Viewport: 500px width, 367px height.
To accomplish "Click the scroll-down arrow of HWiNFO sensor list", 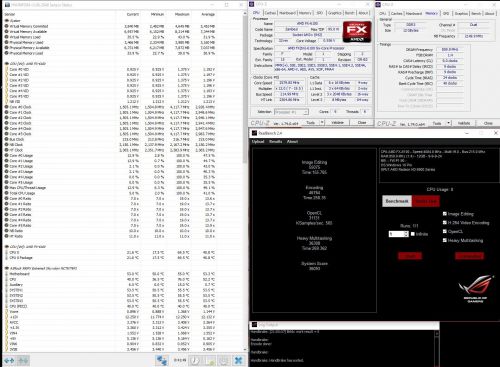I will point(245,350).
